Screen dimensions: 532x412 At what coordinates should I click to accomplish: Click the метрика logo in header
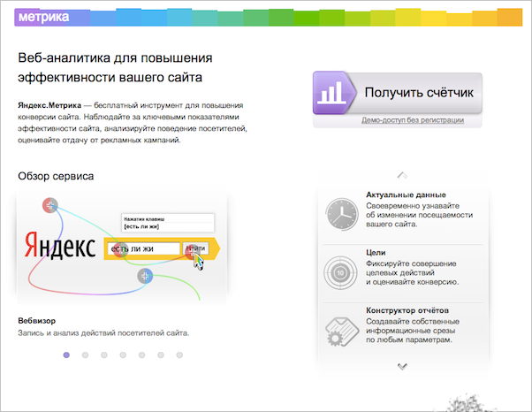coord(43,17)
